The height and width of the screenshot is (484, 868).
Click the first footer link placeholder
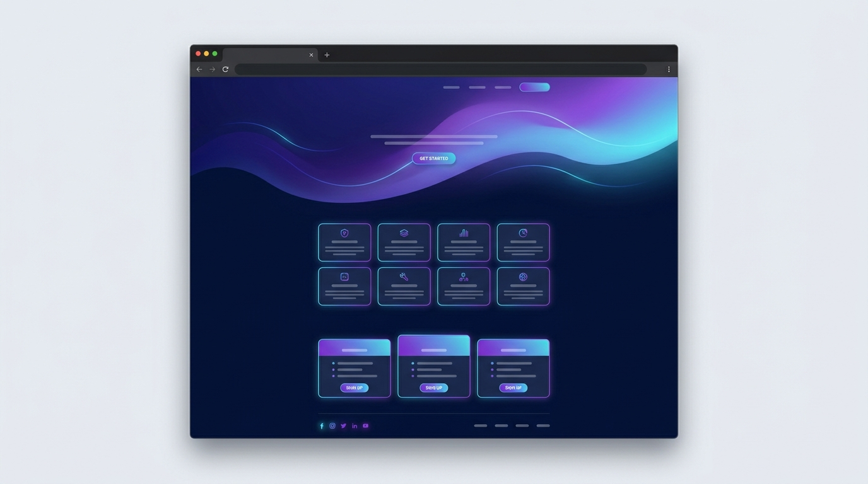(481, 426)
